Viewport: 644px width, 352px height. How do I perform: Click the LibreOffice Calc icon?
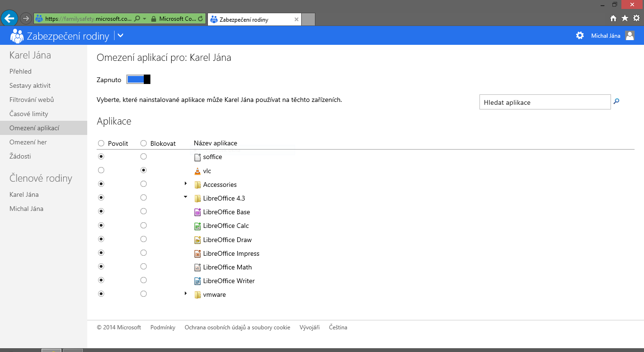point(198,226)
